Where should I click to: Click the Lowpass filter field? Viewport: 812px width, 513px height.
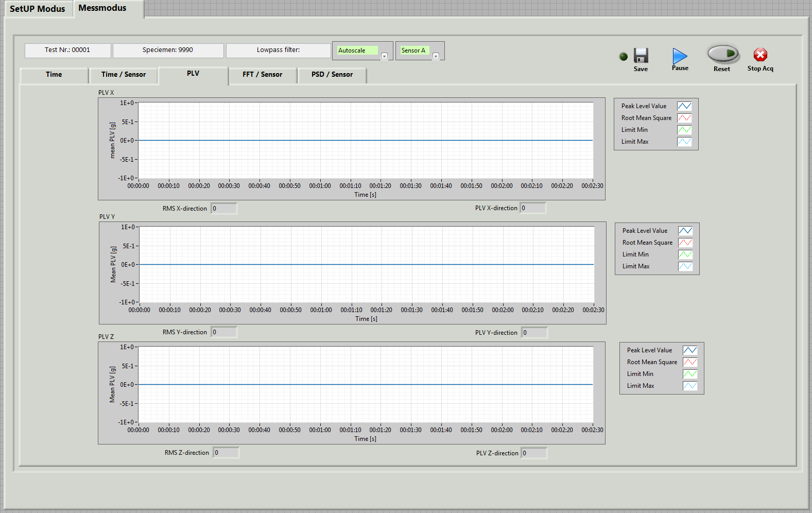pyautogui.click(x=278, y=50)
